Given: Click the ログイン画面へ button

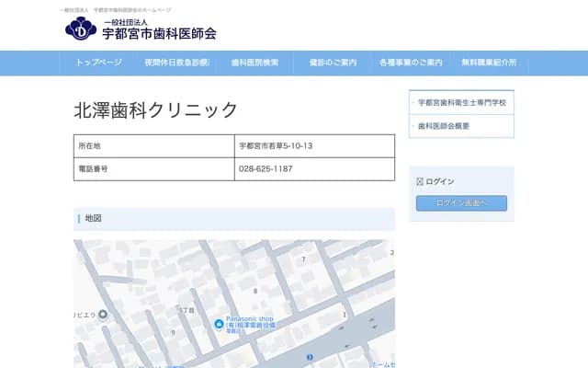Looking at the screenshot, I should point(461,202).
